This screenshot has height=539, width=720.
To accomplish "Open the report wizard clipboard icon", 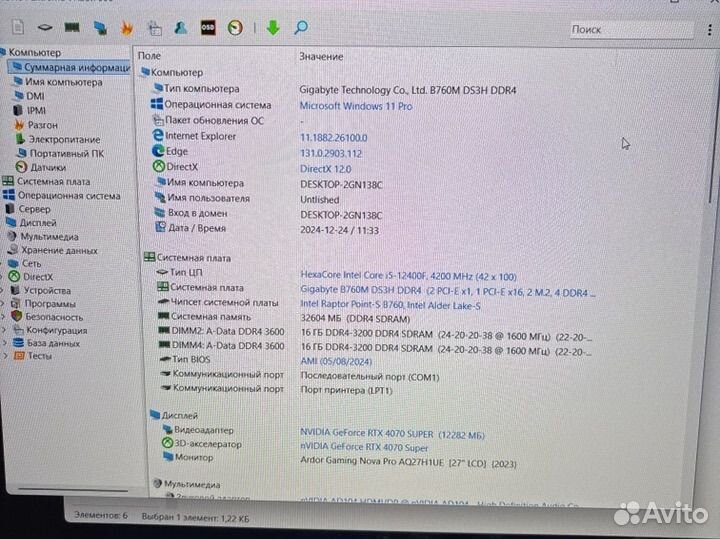I will (155, 28).
